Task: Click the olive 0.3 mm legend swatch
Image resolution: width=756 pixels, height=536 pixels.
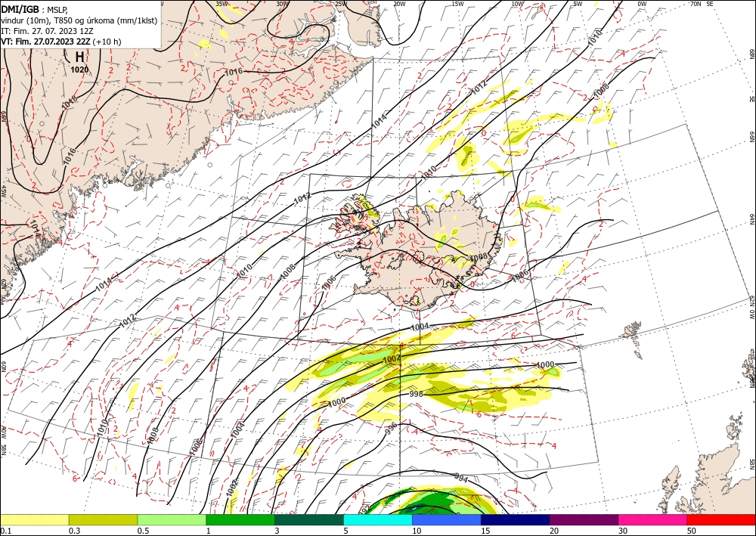Action: [x=103, y=519]
